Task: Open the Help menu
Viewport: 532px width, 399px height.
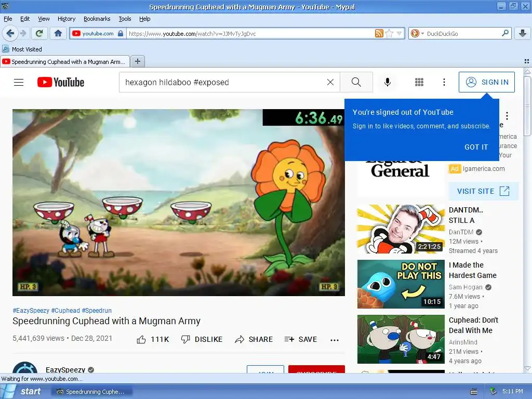Action: [x=144, y=19]
